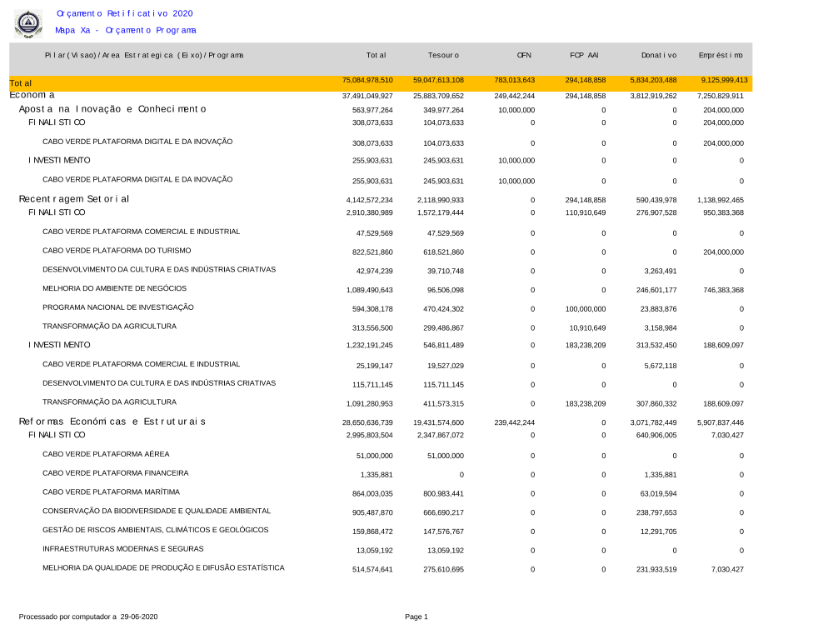Viewport: 833px width, 644px height.
Task: Click the Page 1 footer label
Action: click(416, 617)
